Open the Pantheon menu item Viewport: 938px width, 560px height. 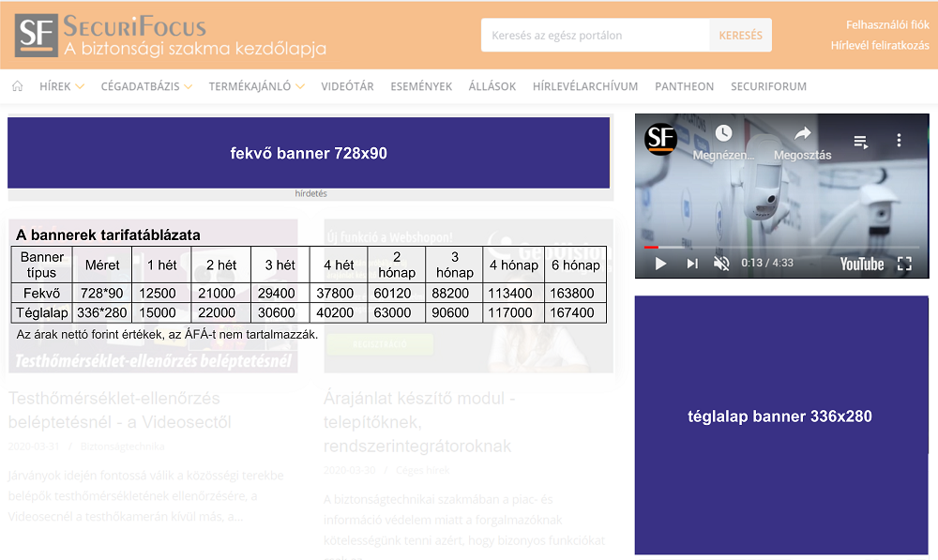click(x=685, y=86)
